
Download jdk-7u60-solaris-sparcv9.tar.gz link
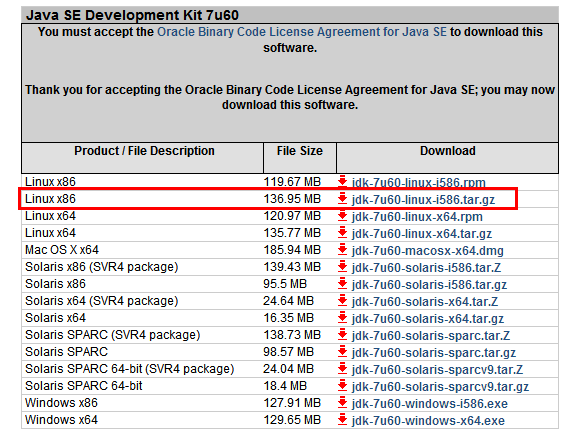click(x=440, y=387)
